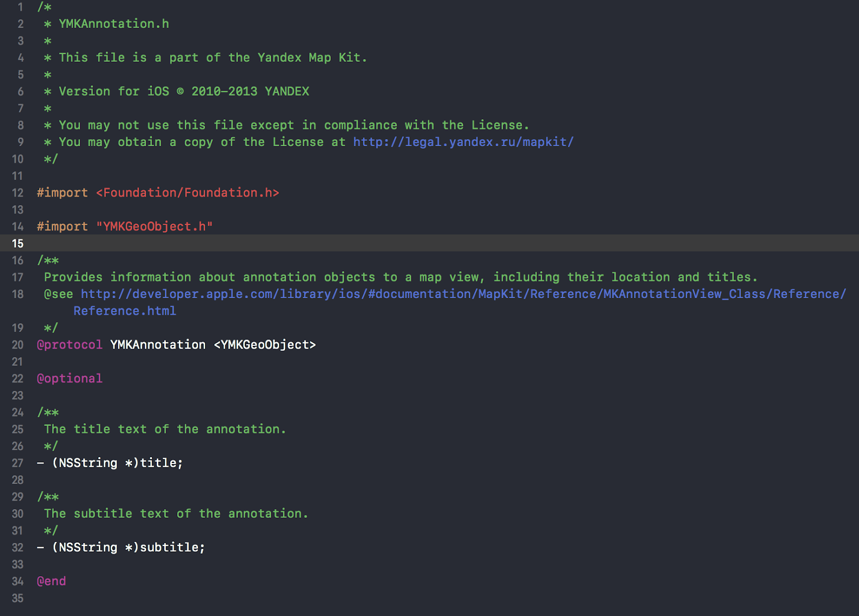This screenshot has height=616, width=859.
Task: Select the title method declaration on line 27
Action: point(109,462)
